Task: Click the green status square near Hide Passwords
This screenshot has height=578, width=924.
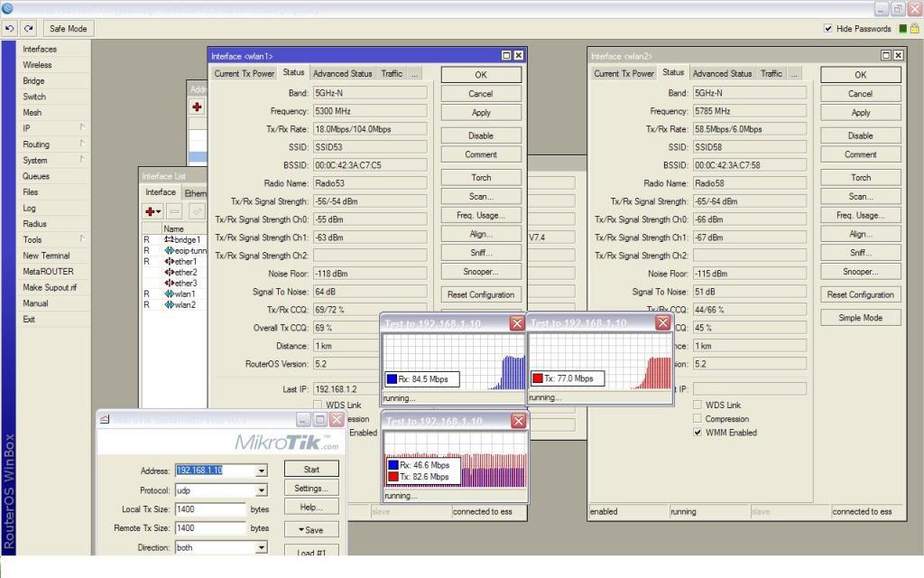Action: (x=902, y=28)
